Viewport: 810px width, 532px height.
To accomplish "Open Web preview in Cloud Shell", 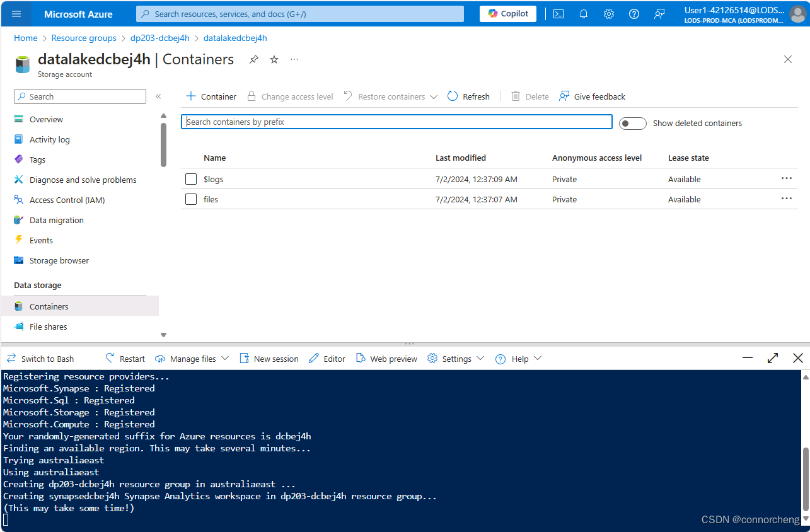I will coord(386,359).
